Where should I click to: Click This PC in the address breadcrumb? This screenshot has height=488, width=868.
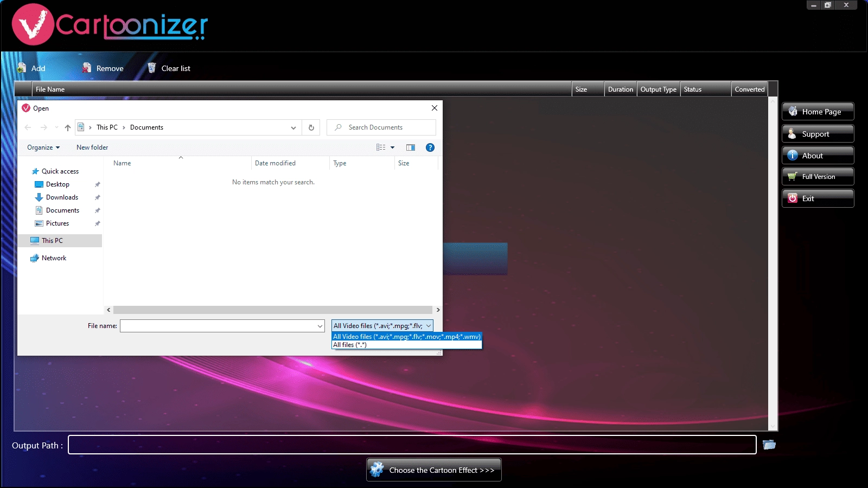[107, 127]
